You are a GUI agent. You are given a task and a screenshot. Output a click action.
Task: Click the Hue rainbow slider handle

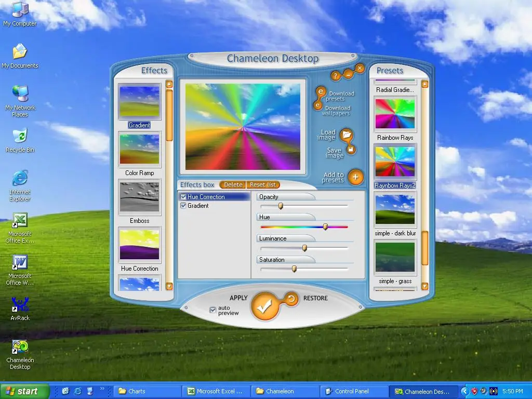click(325, 227)
